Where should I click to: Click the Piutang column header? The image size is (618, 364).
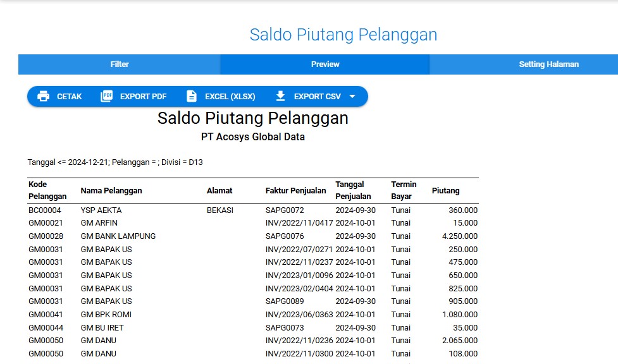pyautogui.click(x=445, y=191)
